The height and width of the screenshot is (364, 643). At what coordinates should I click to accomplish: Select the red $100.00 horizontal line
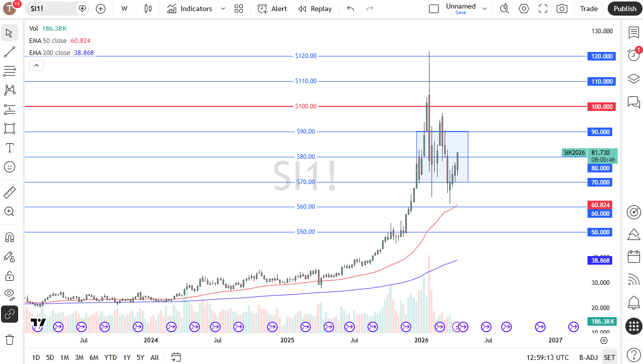point(306,106)
